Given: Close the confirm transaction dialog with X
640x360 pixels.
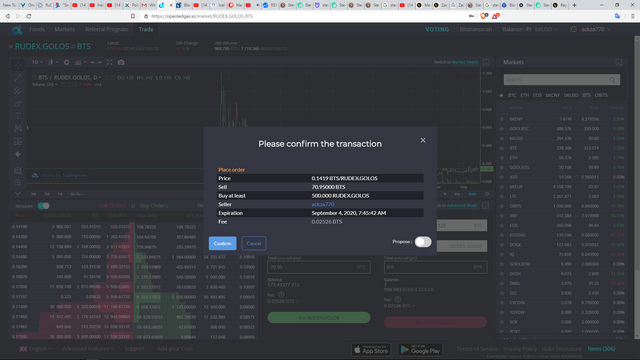Looking at the screenshot, I should [423, 140].
